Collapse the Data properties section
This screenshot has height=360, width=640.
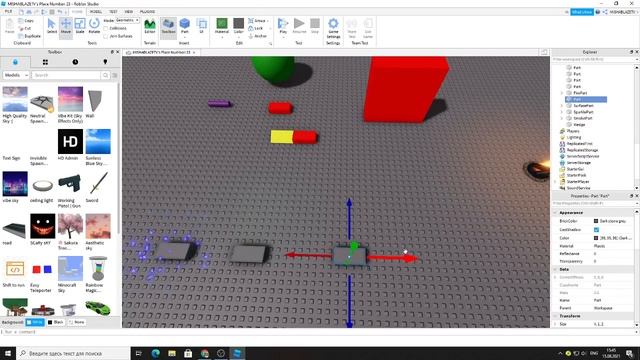pyautogui.click(x=555, y=269)
